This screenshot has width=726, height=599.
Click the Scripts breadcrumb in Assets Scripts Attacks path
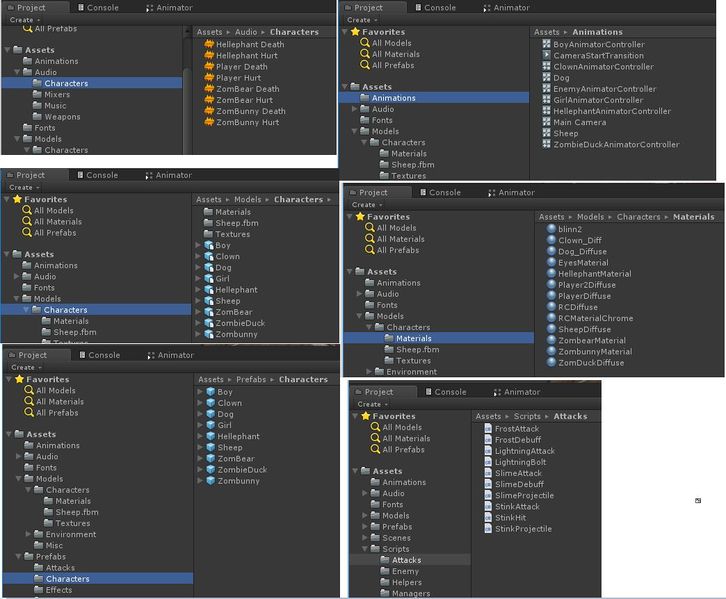[527, 416]
